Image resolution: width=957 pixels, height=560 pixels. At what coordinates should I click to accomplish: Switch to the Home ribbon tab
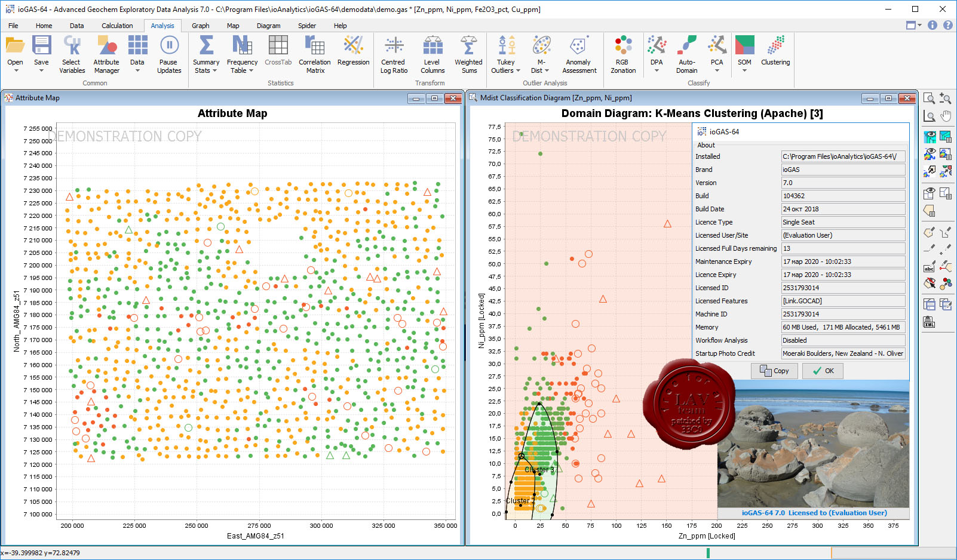44,26
